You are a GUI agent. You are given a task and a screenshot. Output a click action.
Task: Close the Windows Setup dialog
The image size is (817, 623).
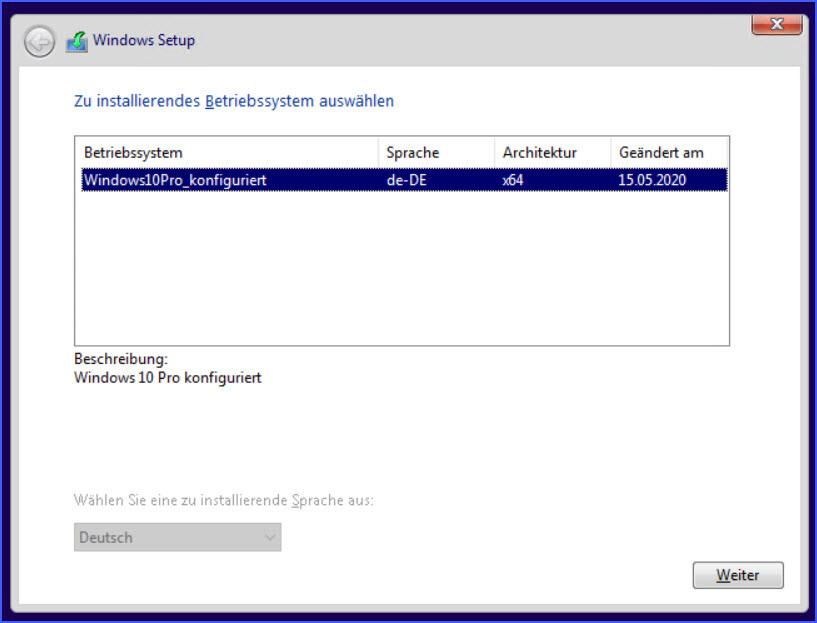coord(777,24)
